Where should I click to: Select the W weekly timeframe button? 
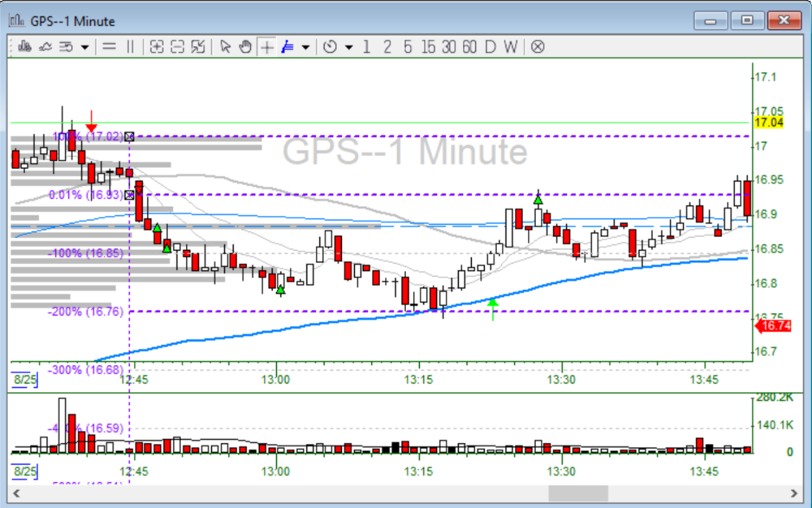[x=509, y=47]
